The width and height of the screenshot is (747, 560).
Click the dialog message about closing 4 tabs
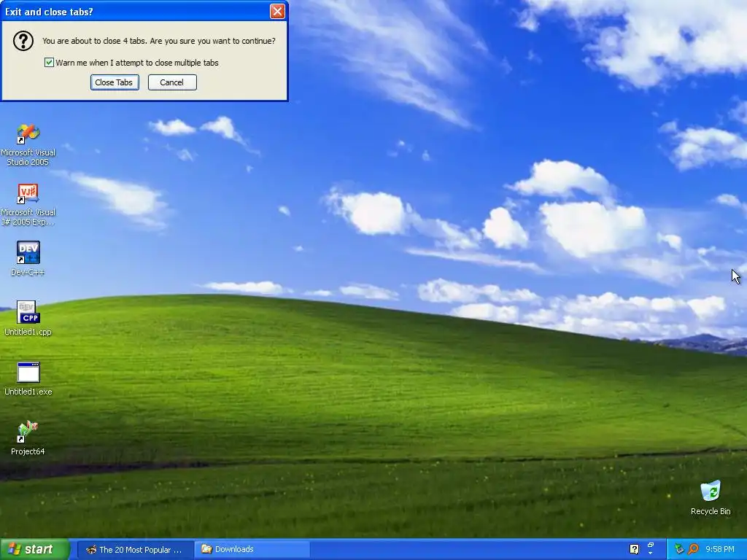[158, 41]
